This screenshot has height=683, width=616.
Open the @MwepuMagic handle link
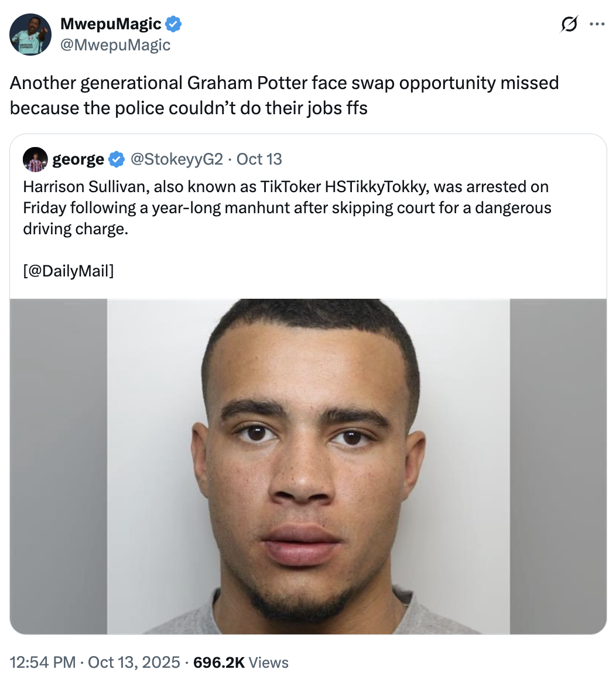[x=115, y=45]
